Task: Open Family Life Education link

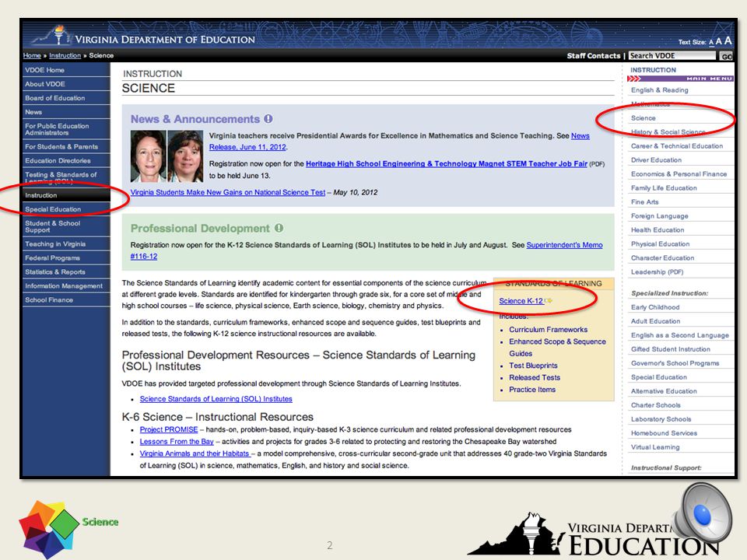Action: click(x=664, y=188)
